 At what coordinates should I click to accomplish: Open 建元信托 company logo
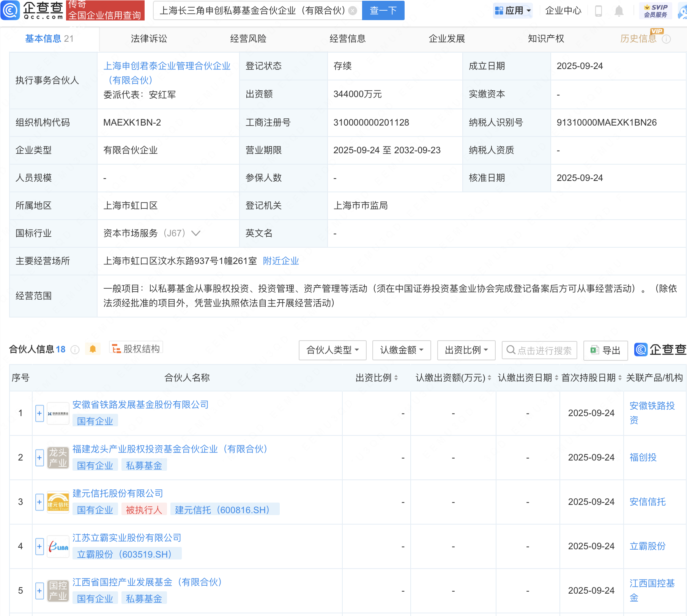pyautogui.click(x=58, y=502)
